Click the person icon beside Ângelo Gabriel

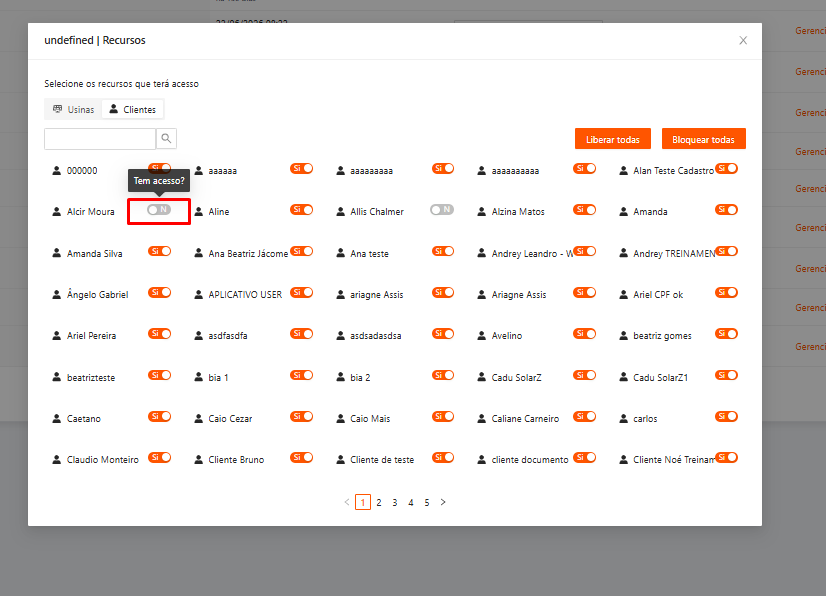(x=56, y=295)
